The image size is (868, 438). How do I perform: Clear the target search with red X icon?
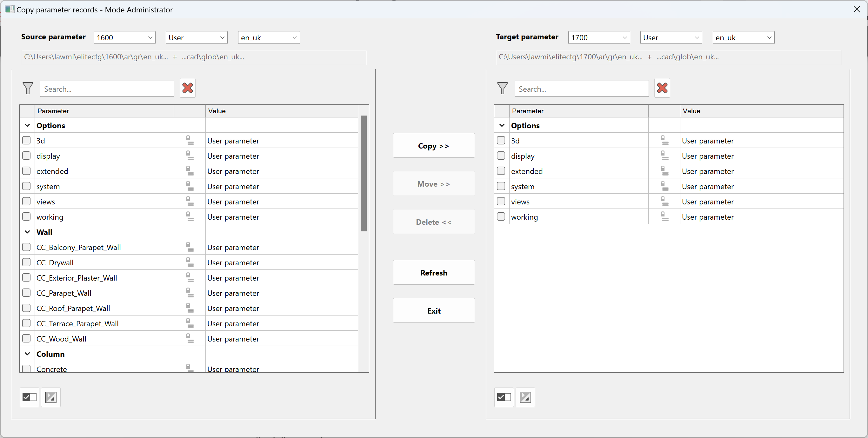(662, 88)
